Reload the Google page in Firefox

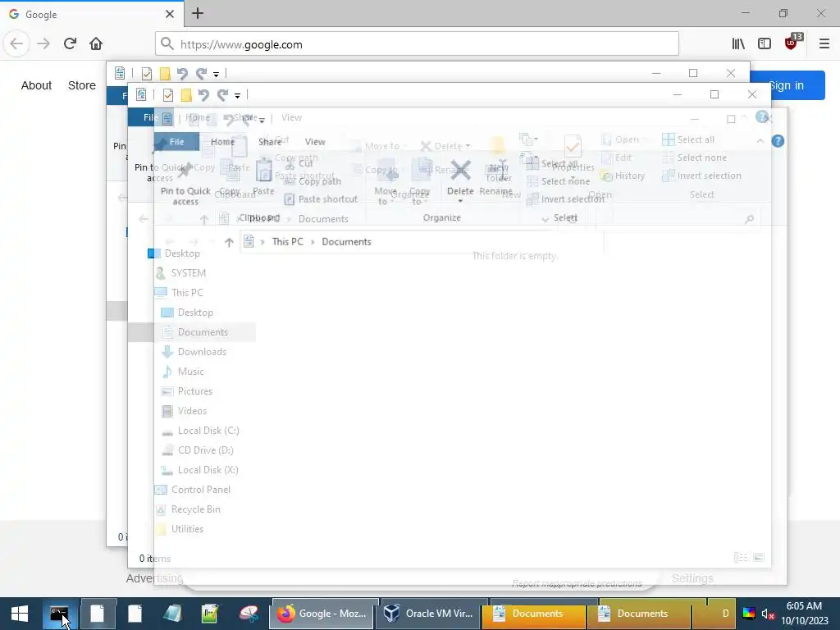coord(70,43)
